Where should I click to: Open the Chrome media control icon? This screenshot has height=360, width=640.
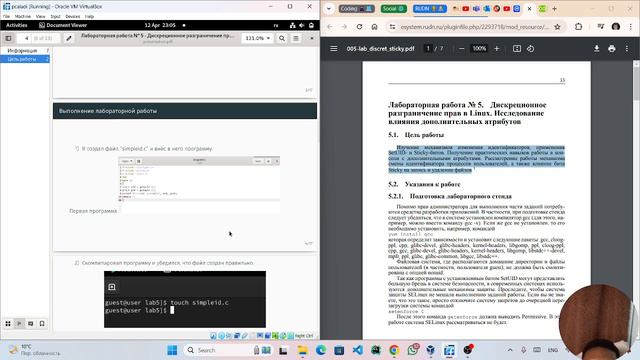600,27
